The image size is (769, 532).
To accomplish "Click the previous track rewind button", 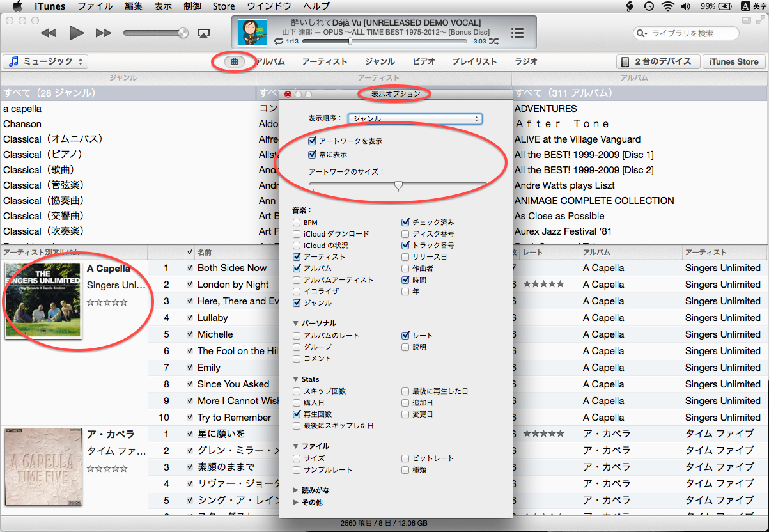I will point(48,33).
